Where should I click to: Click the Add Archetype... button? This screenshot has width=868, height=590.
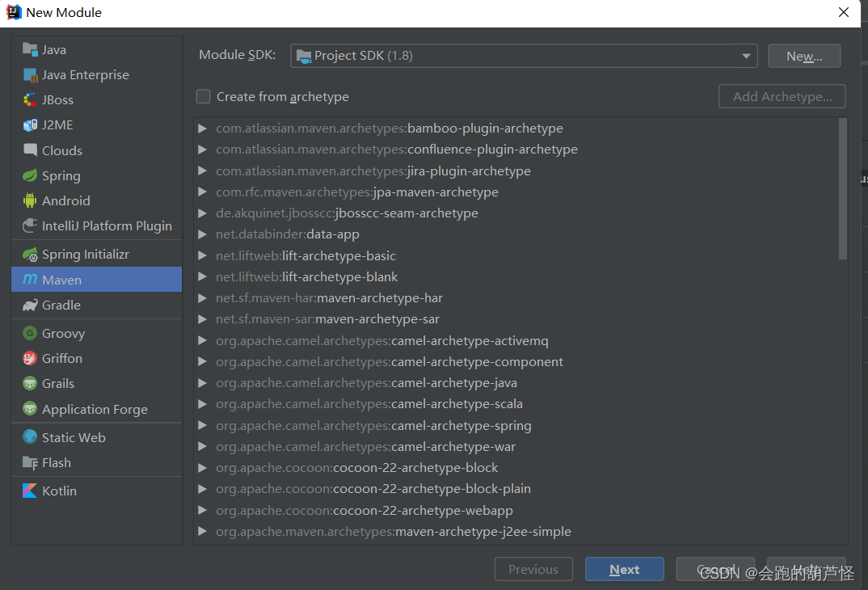tap(782, 96)
